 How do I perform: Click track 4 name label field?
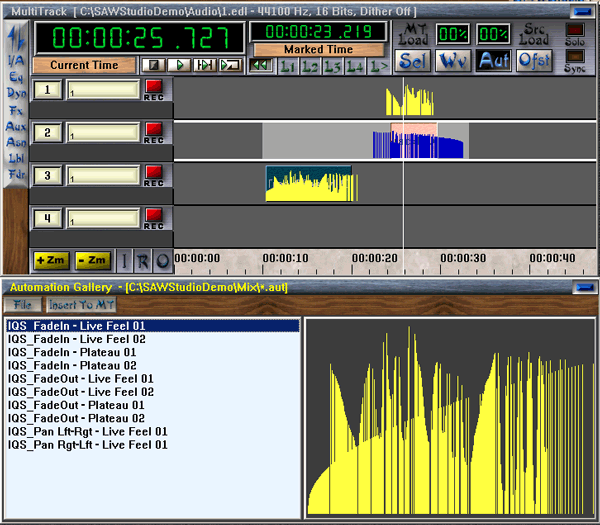click(104, 218)
